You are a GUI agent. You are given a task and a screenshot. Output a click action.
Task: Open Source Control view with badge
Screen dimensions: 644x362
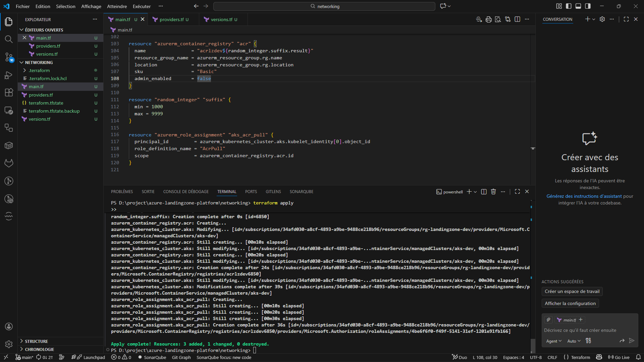point(9,57)
